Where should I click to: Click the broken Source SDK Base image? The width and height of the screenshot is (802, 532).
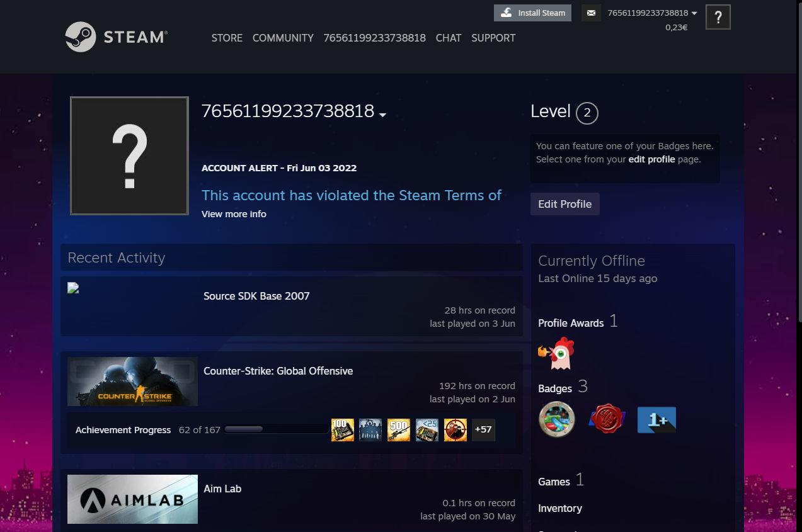[73, 288]
